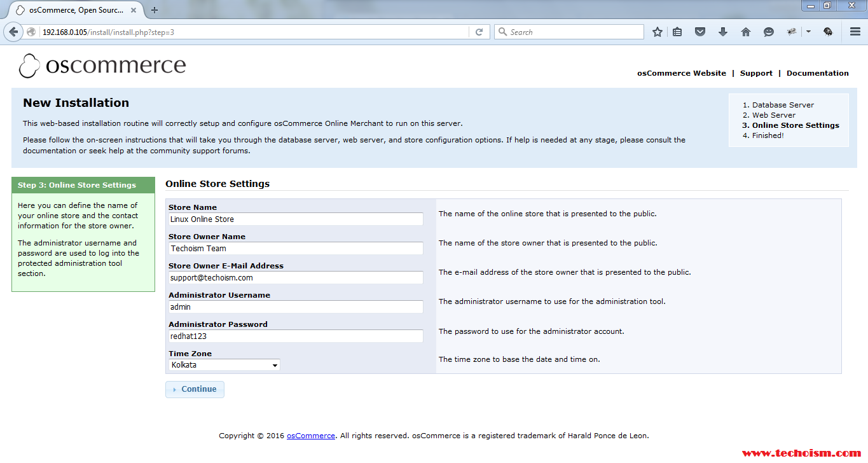
Task: Click the administrator account password description
Action: 532,331
